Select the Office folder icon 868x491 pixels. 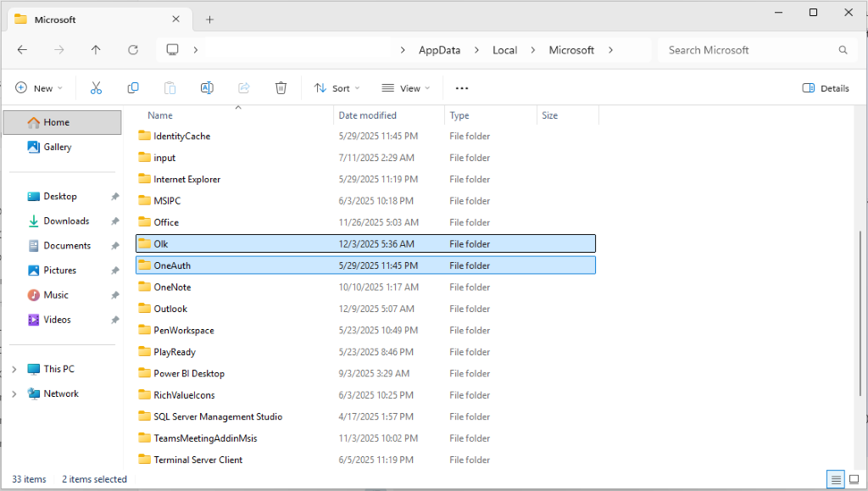point(144,222)
